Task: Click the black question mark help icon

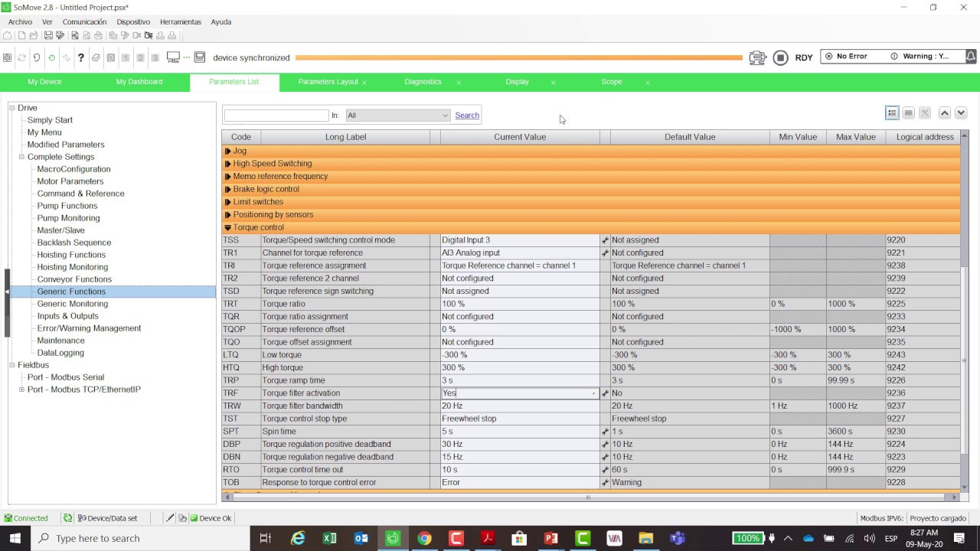Action: click(80, 57)
